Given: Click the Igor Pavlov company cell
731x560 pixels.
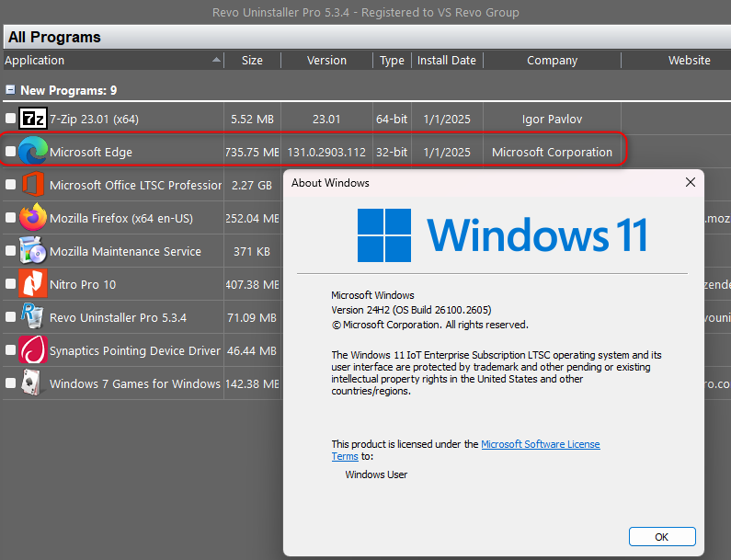Looking at the screenshot, I should pos(552,120).
